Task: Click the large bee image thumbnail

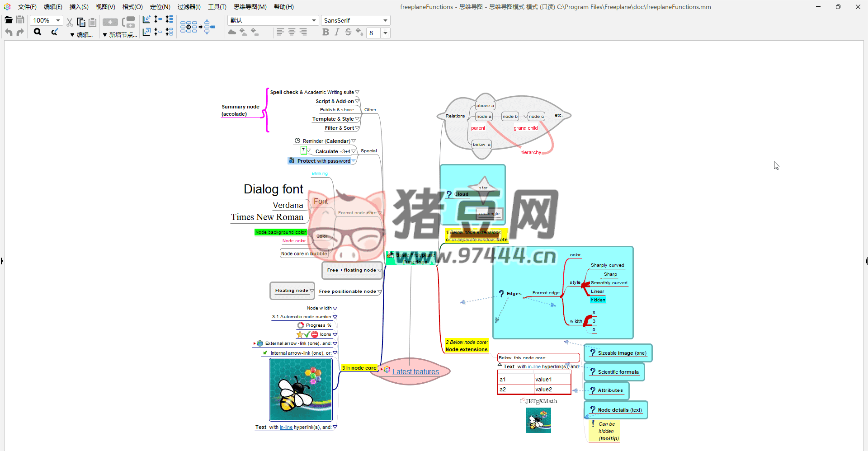Action: point(301,390)
